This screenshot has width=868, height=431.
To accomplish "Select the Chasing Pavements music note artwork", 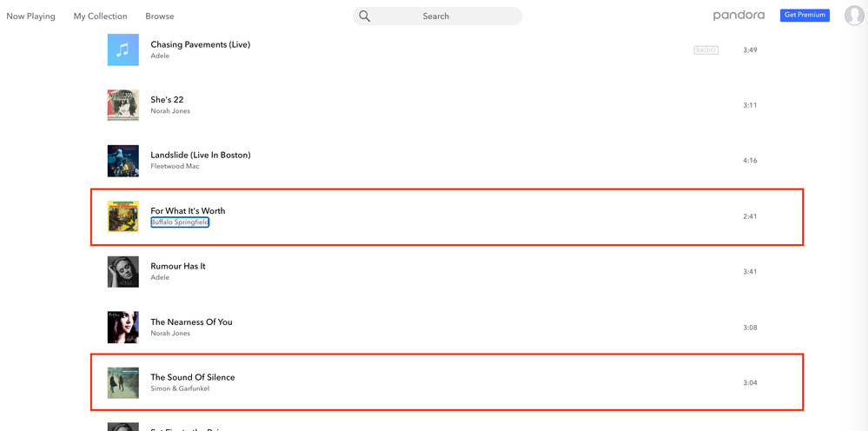I will tap(123, 50).
